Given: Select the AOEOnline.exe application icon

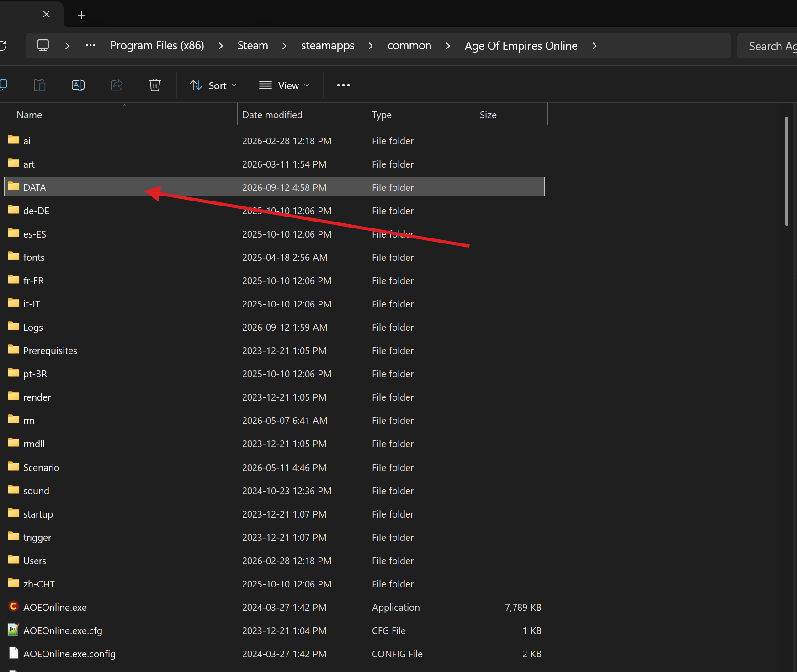Looking at the screenshot, I should point(14,606).
